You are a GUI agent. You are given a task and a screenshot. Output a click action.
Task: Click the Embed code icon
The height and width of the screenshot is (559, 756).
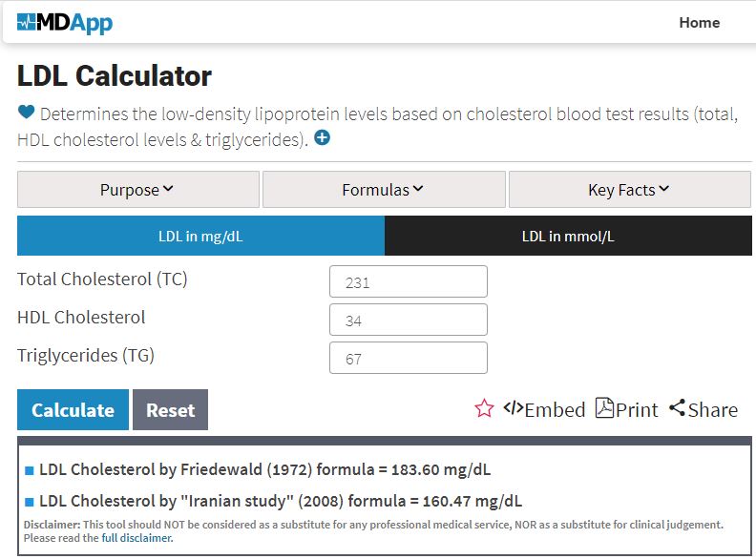(x=514, y=408)
